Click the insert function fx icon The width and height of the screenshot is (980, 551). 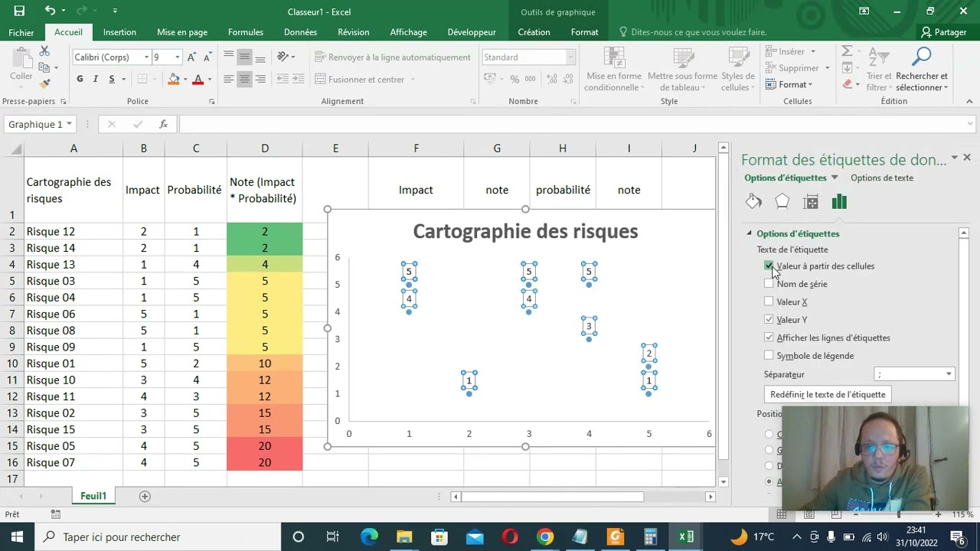click(163, 124)
